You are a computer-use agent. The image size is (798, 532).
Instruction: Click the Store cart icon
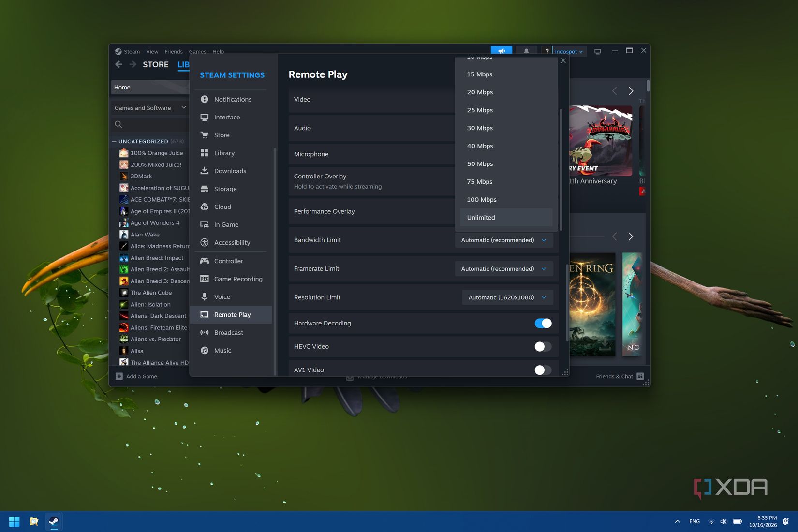[x=205, y=135]
